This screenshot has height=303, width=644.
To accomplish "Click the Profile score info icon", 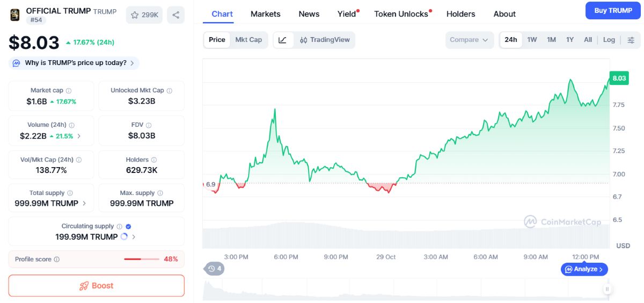I will [x=57, y=259].
